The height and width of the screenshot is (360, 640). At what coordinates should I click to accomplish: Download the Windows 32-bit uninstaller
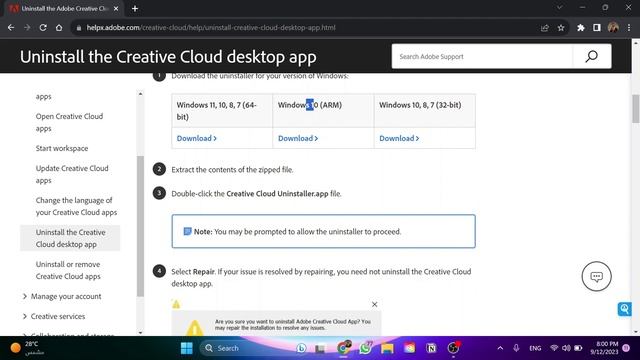(399, 138)
